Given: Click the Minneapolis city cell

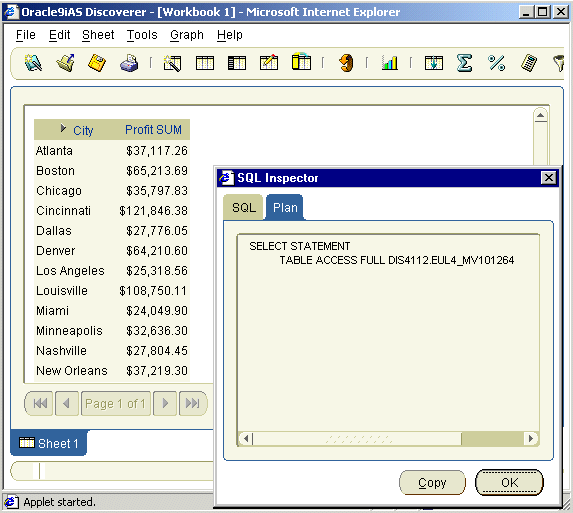Looking at the screenshot, I should [x=69, y=331].
